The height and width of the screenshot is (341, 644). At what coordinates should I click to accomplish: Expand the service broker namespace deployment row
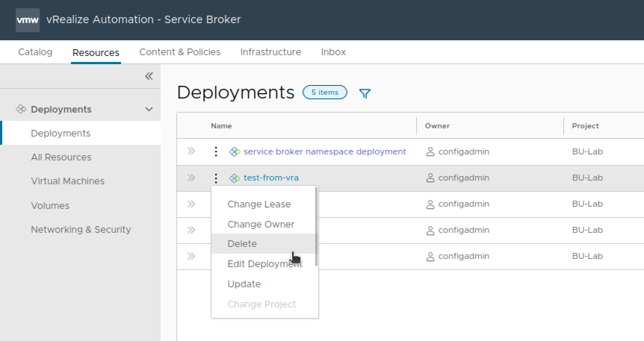191,151
